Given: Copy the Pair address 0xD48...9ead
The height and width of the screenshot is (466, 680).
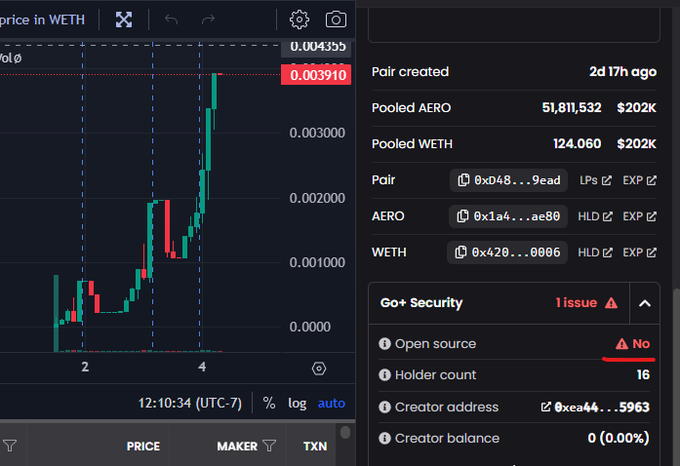Looking at the screenshot, I should [x=509, y=180].
